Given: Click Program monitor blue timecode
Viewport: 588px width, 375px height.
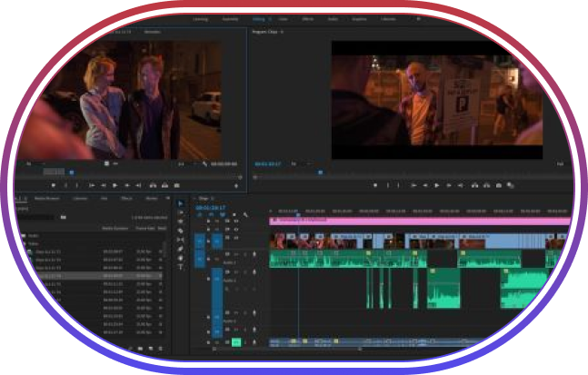Looking at the screenshot, I should click(267, 163).
